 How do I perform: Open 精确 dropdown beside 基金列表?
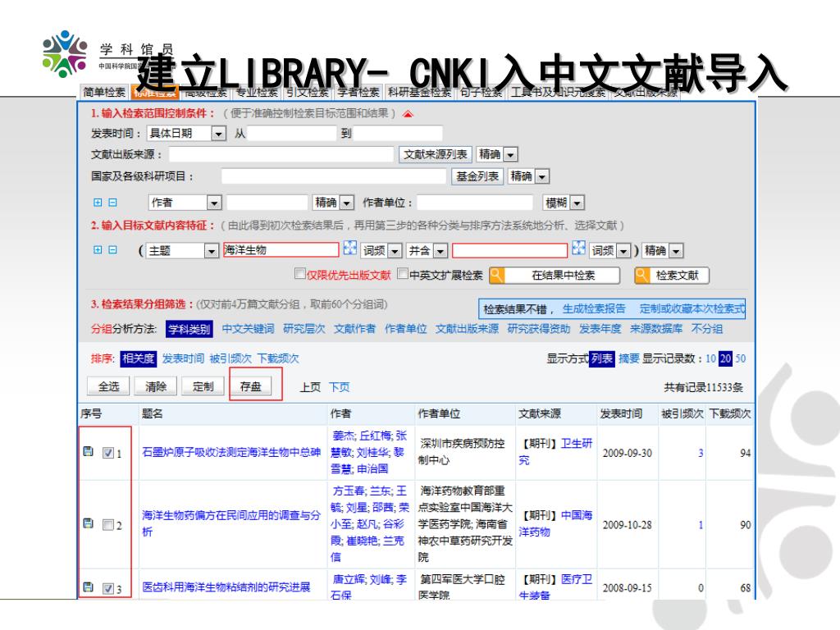tap(543, 176)
